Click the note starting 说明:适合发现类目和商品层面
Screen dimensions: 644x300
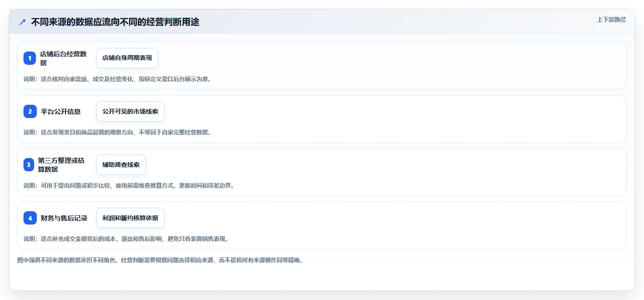coord(117,132)
